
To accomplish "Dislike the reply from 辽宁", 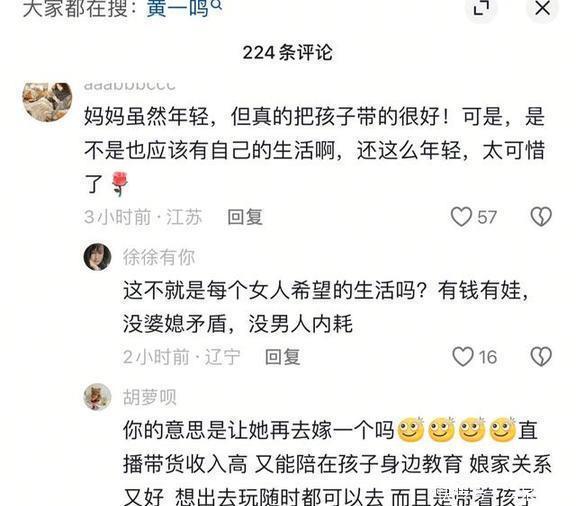I will (541, 356).
